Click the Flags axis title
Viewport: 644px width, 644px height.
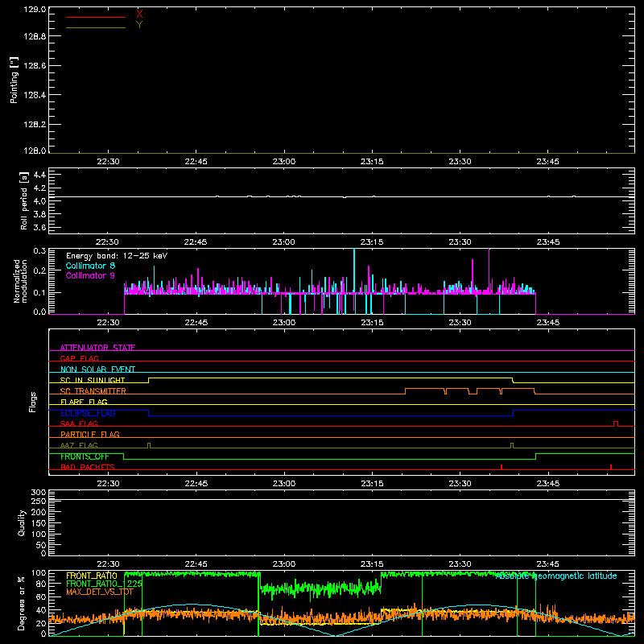click(x=32, y=402)
